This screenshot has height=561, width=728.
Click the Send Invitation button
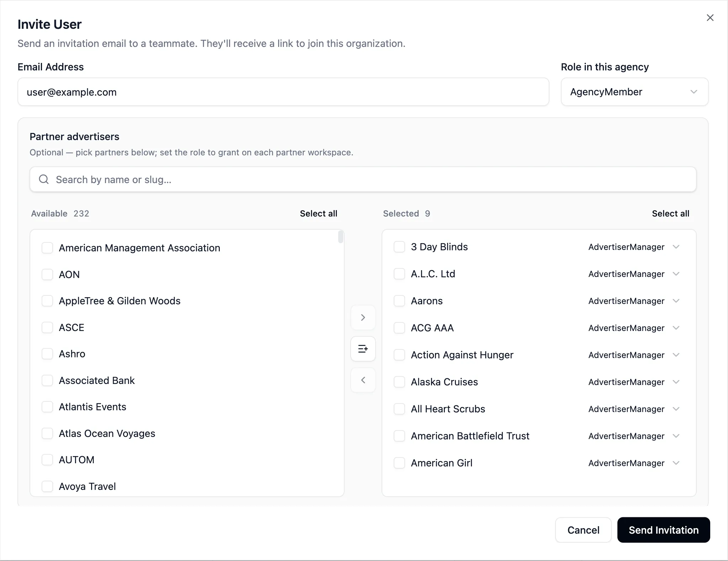(664, 530)
